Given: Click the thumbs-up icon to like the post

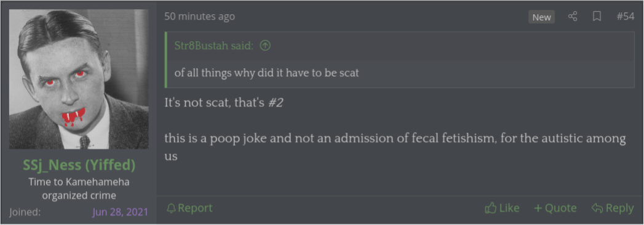Looking at the screenshot, I should click(x=490, y=208).
